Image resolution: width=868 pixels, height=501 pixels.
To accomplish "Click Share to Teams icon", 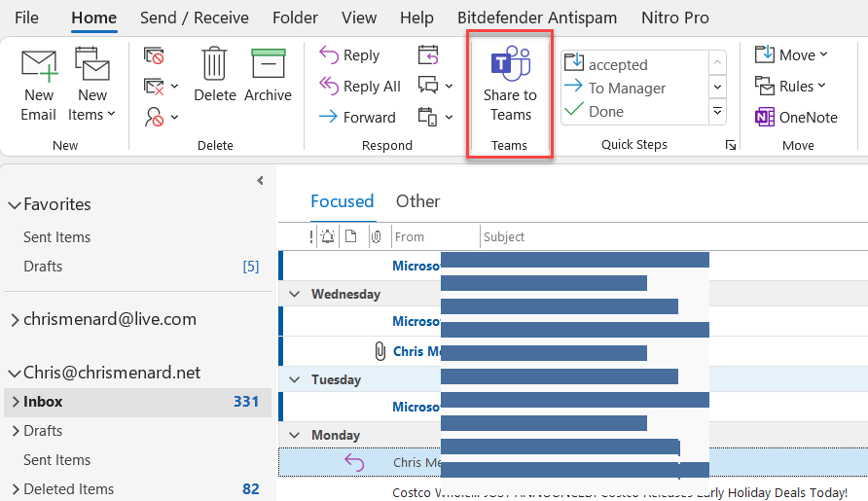I will click(510, 66).
